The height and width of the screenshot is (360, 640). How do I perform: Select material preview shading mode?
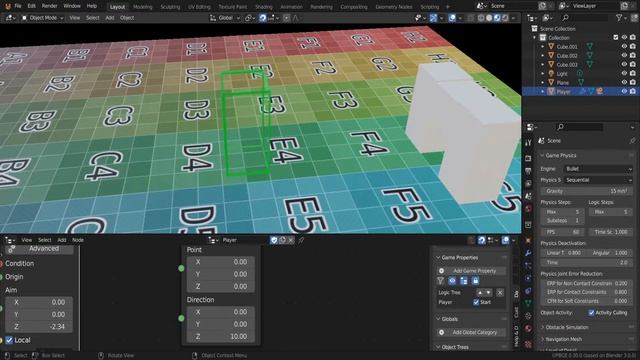[x=497, y=18]
